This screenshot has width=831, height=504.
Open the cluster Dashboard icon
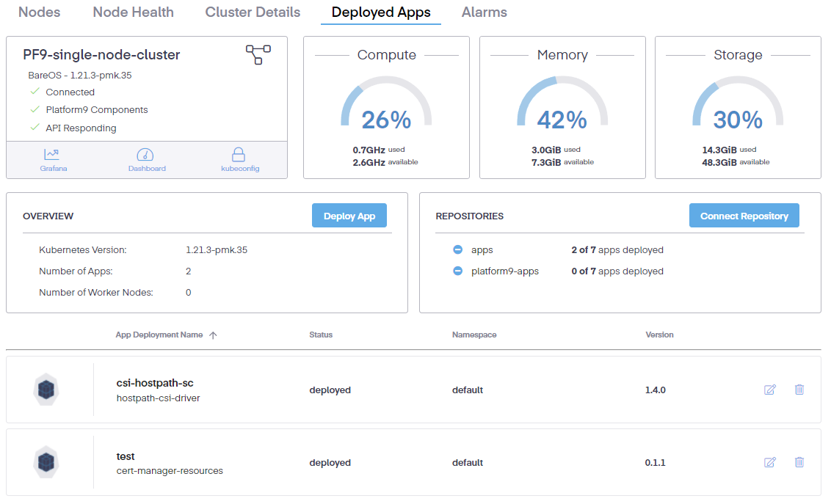point(146,155)
